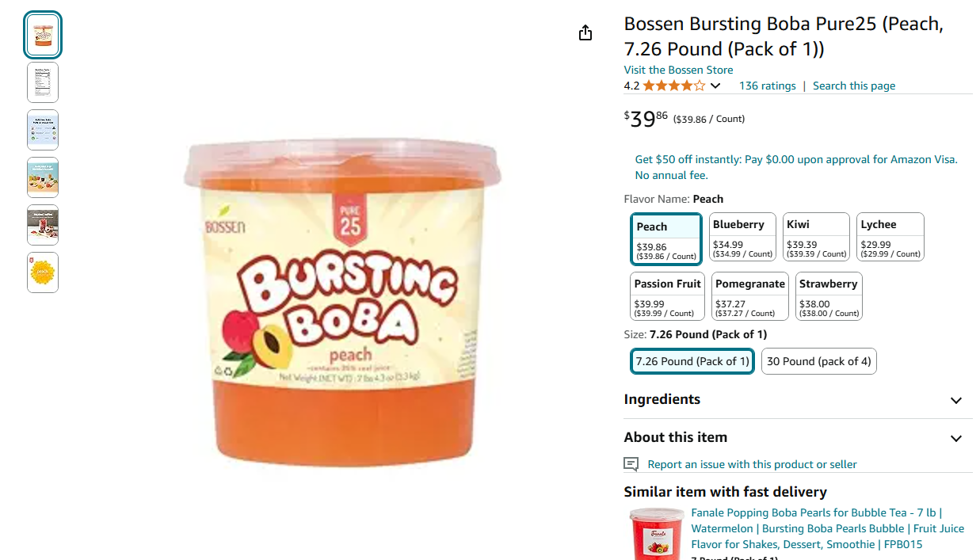Click the report issue speech bubble icon
980x560 pixels.
(x=631, y=464)
